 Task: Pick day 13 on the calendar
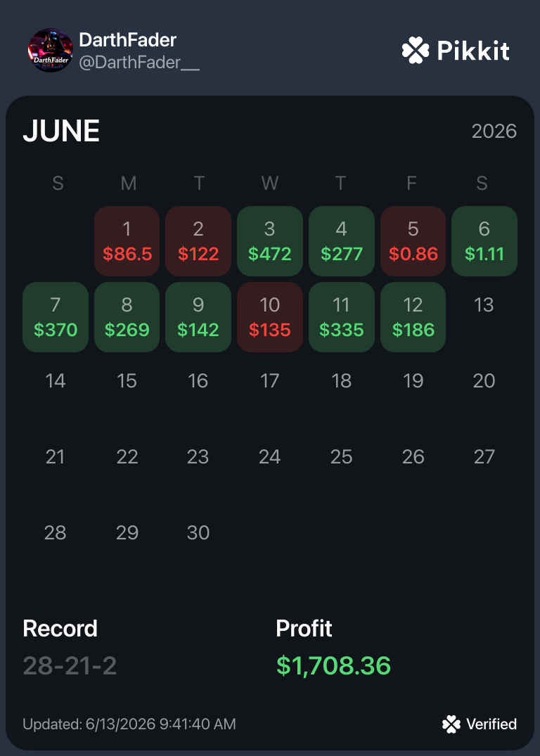(484, 305)
